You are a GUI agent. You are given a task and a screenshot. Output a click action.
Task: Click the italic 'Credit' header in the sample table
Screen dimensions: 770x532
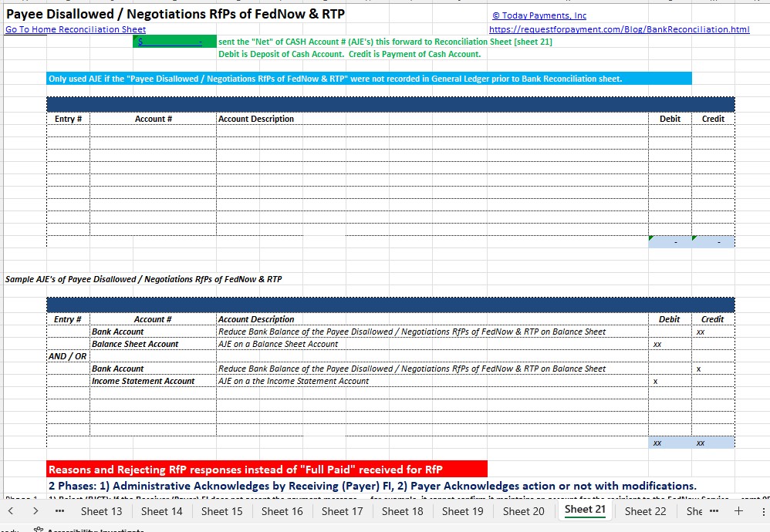tap(713, 319)
